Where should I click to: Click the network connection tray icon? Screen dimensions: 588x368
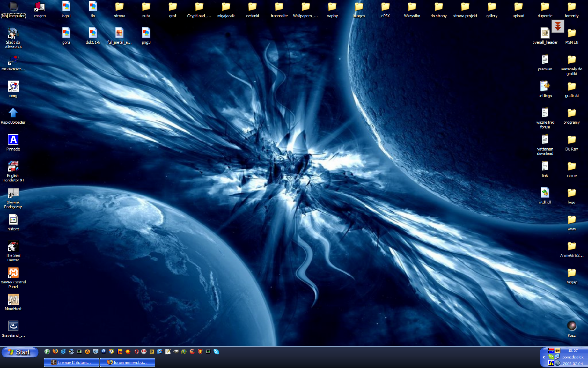coord(557,357)
